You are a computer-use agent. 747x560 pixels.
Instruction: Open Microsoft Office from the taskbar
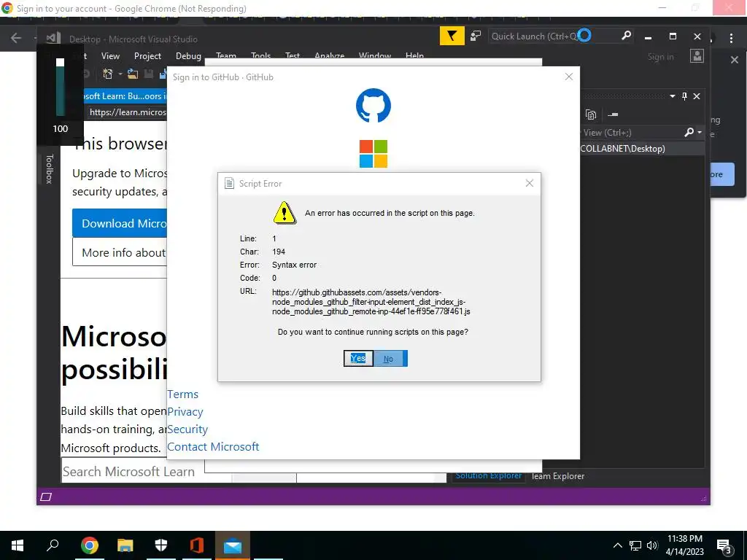coord(197,545)
